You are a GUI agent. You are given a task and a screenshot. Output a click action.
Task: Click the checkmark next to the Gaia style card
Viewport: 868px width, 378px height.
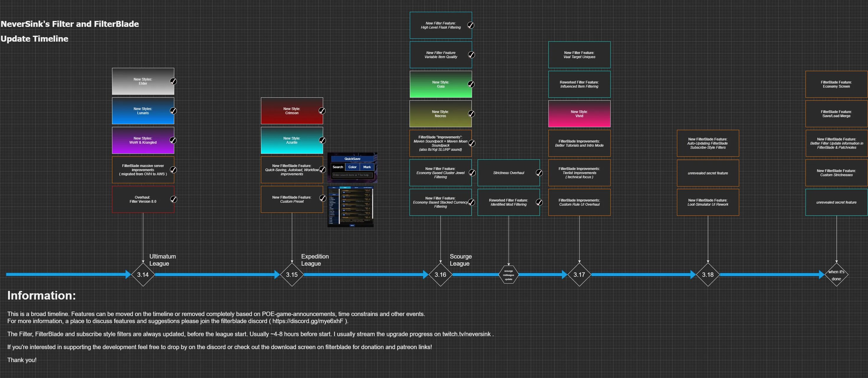click(x=471, y=84)
